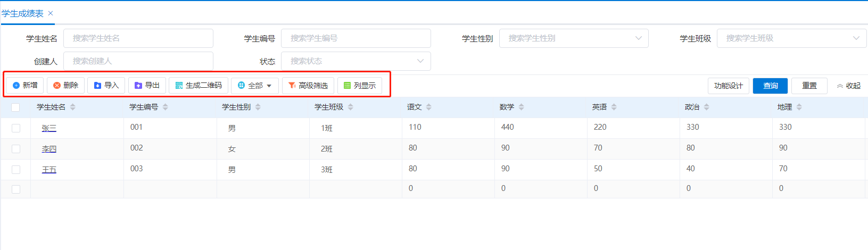Check the row checkbox for 张三
The image size is (868, 250).
point(16,128)
